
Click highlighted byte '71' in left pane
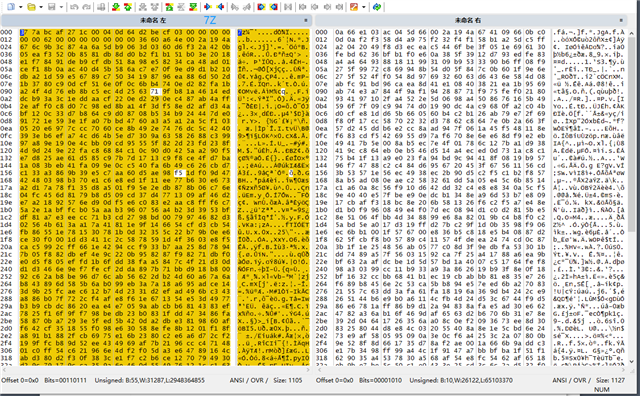(154, 92)
